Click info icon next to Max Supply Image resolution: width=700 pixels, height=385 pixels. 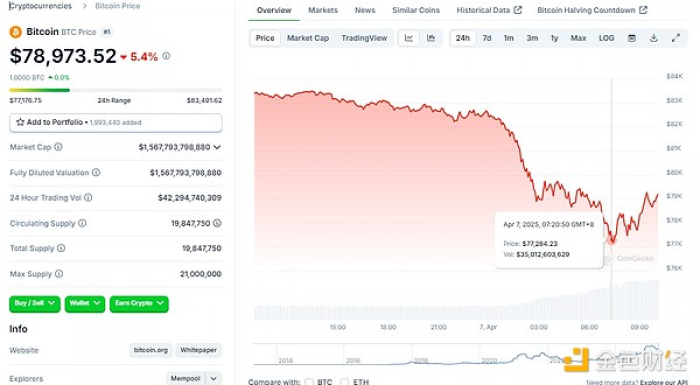click(x=59, y=274)
